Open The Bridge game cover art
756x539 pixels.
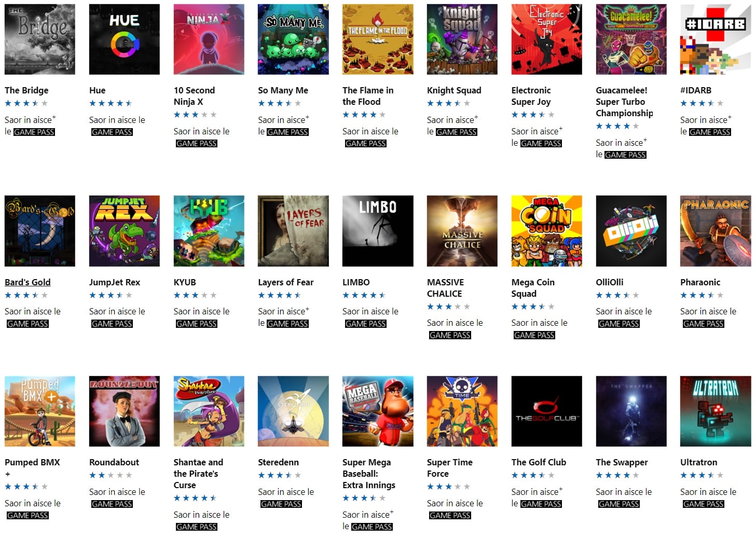(40, 39)
